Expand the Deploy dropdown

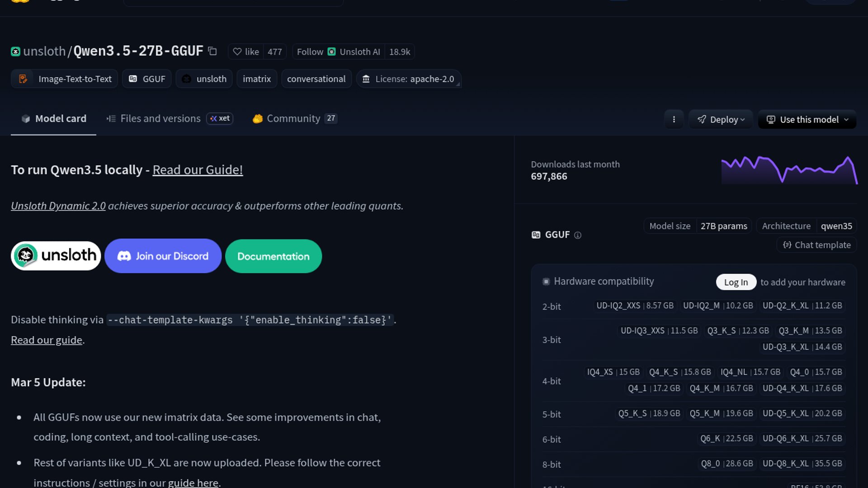click(721, 119)
